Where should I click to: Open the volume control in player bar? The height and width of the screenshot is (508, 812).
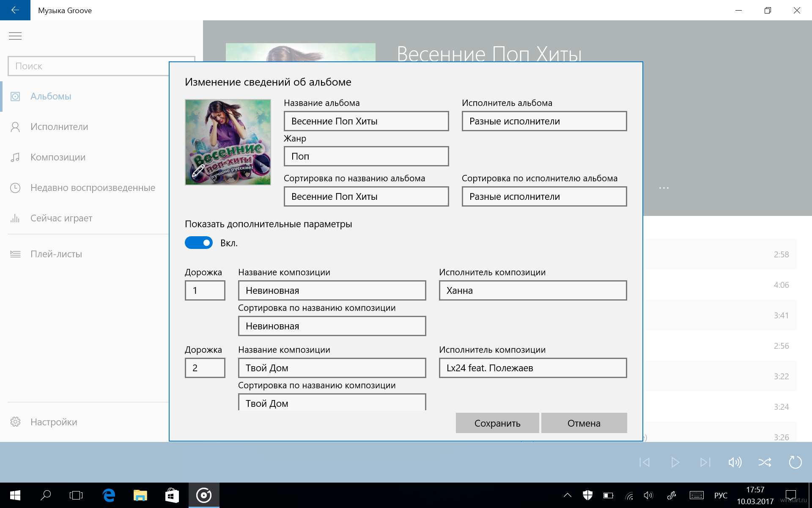(735, 462)
